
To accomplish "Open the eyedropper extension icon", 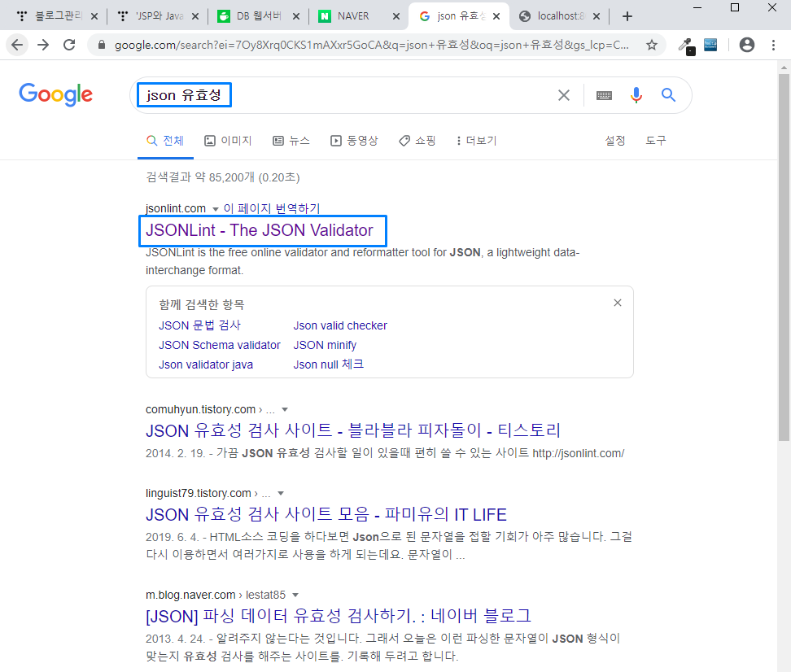I will pos(686,46).
